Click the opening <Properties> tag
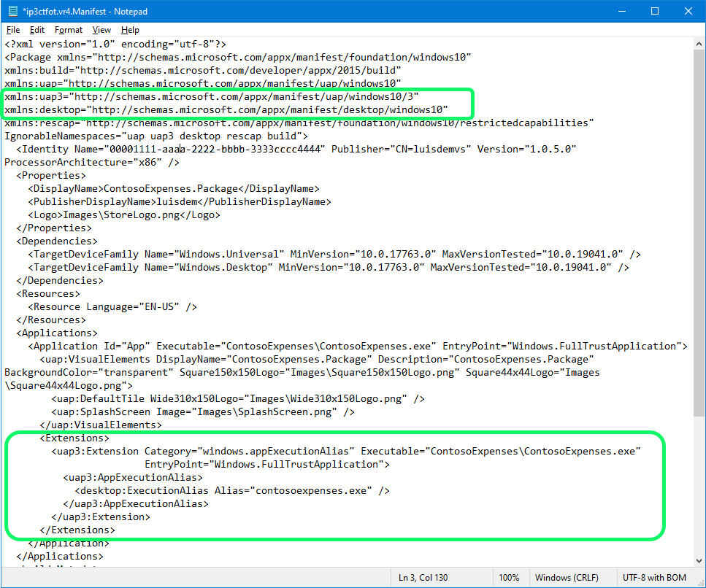The image size is (706, 588). [x=51, y=176]
